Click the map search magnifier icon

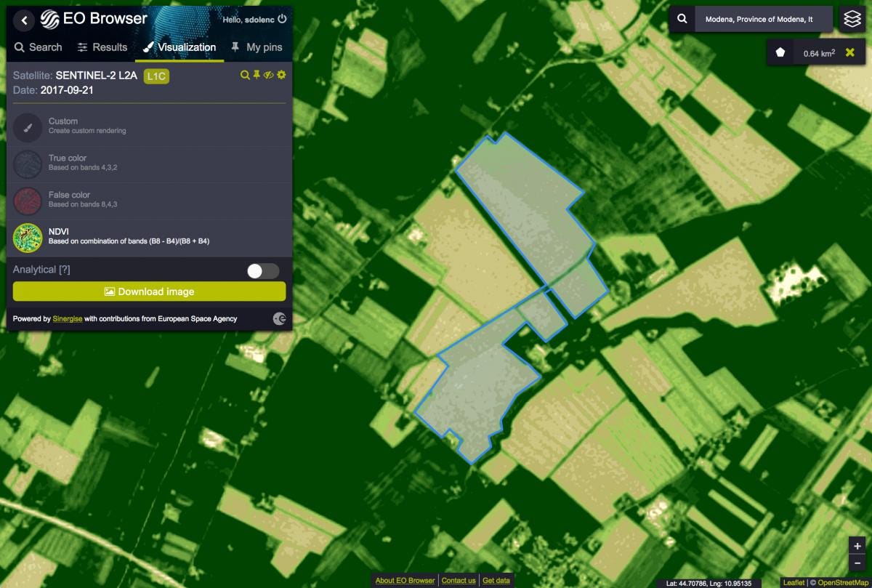(682, 19)
